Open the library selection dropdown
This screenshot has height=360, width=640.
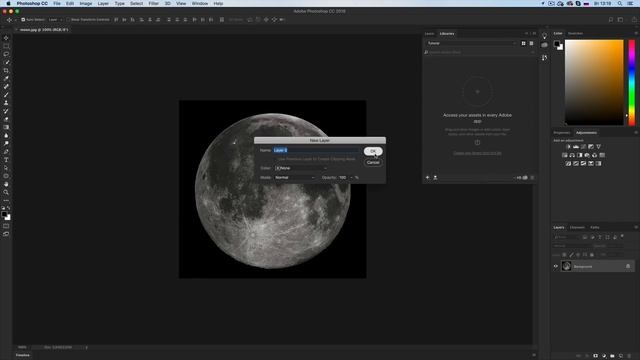[x=471, y=43]
